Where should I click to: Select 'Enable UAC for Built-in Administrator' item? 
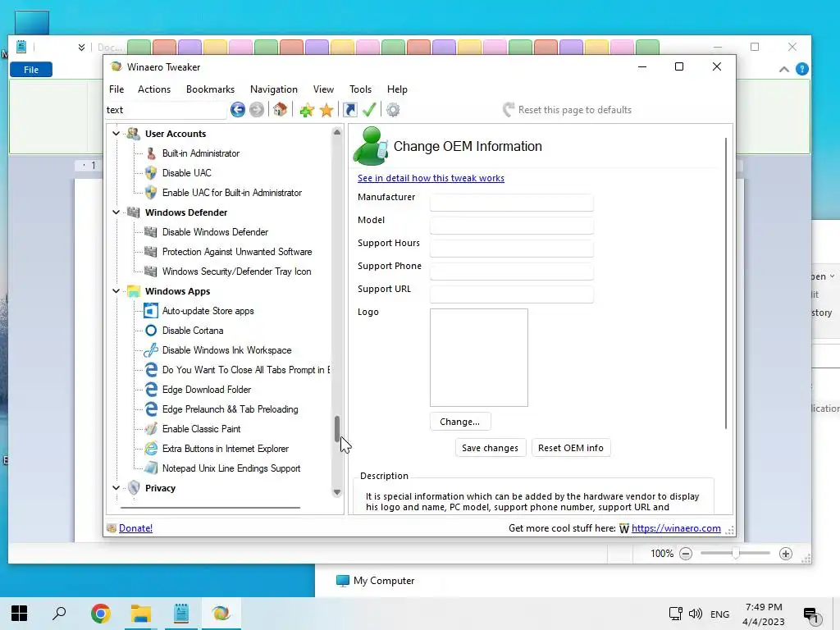[x=232, y=193]
